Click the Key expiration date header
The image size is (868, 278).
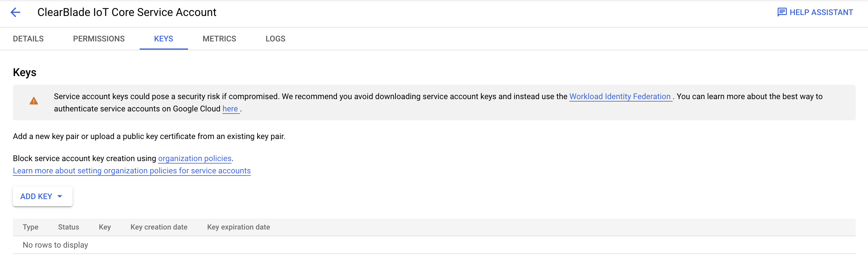238,227
